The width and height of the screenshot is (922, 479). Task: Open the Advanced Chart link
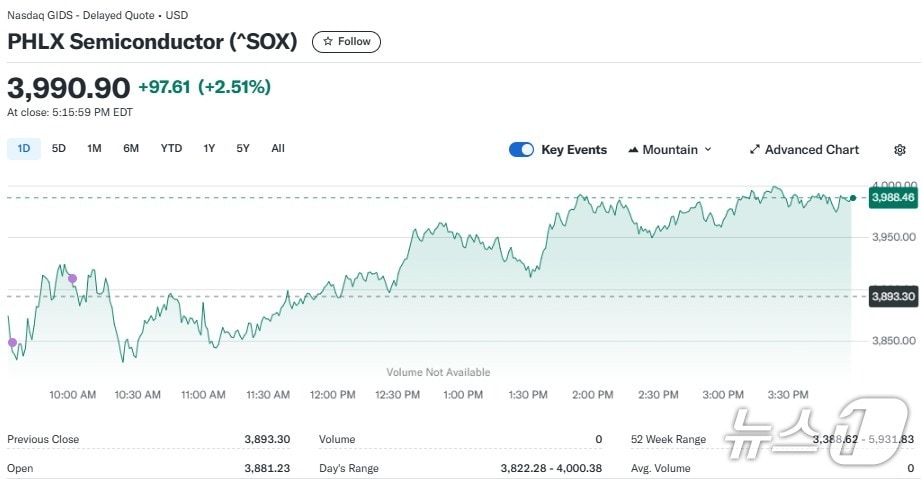click(x=811, y=150)
